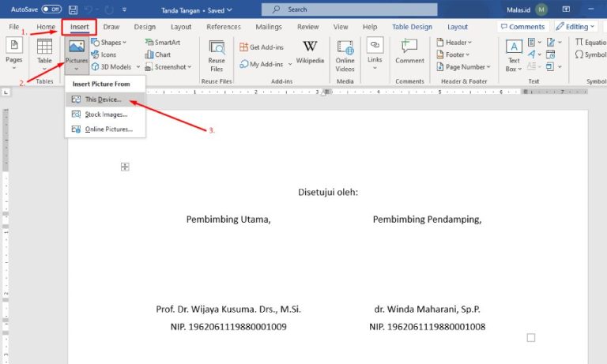Insert a Symbol

(590, 54)
